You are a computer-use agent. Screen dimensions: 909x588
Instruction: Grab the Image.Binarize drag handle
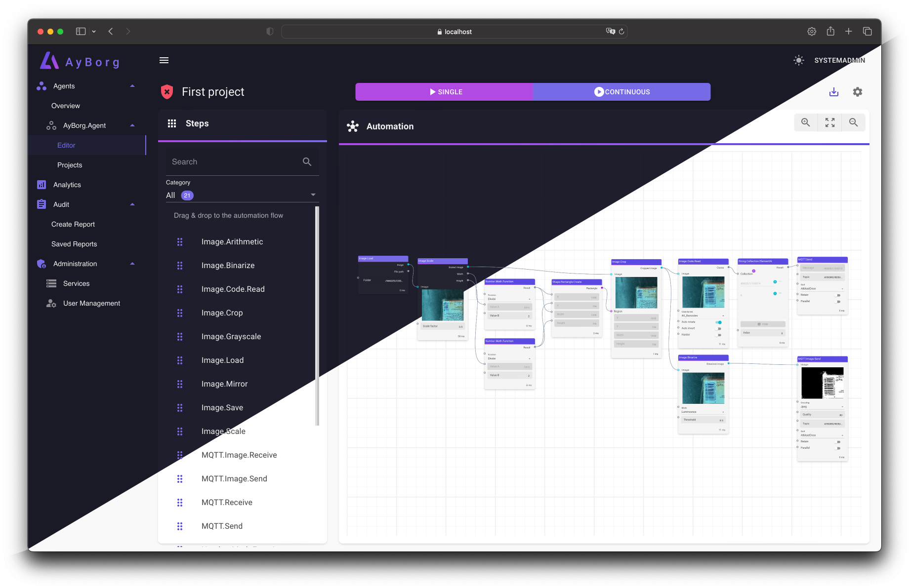180,266
